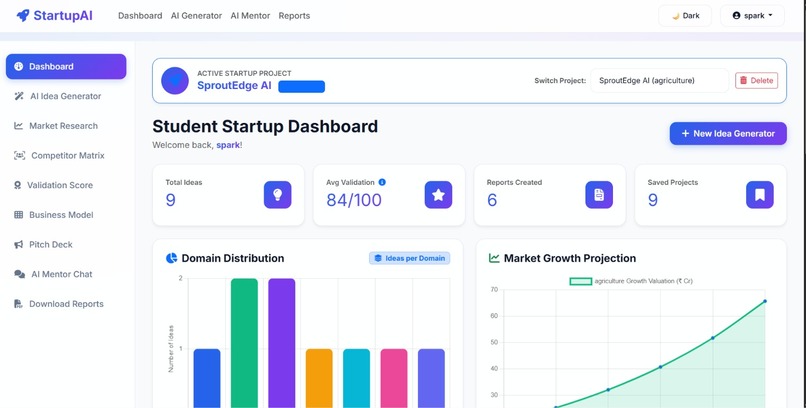
Task: Select Business Model label in the sidebar
Action: point(61,215)
